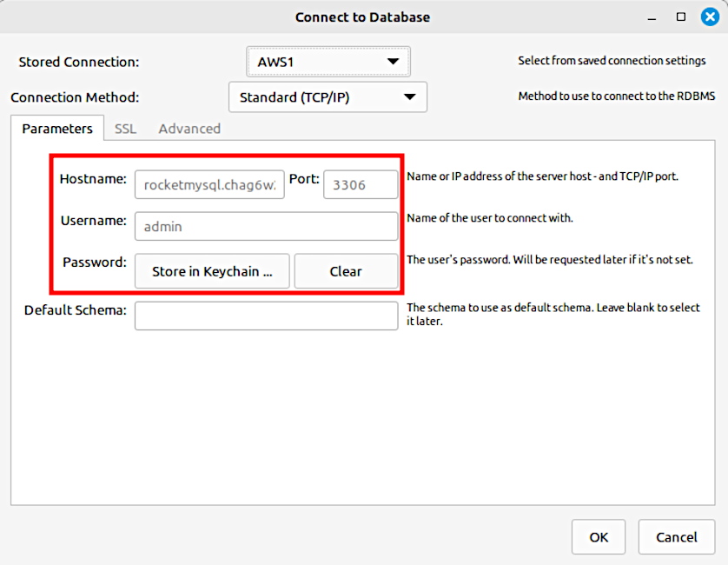Focus the Port field showing 3306

tap(360, 184)
